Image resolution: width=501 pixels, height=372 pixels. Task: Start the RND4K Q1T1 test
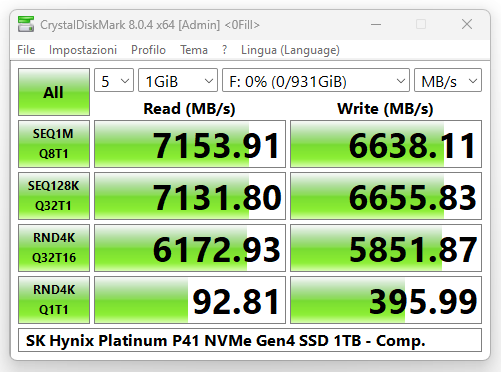click(54, 300)
